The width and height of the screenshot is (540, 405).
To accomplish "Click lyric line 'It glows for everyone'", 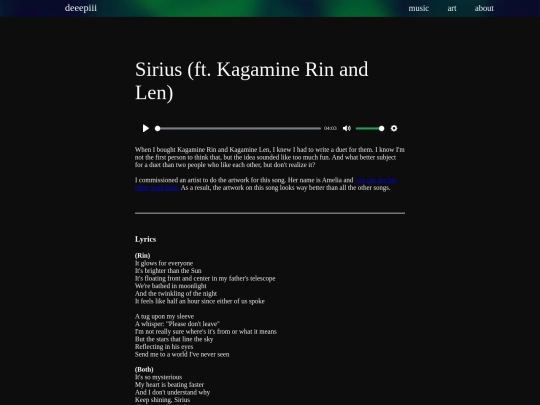I will [164, 263].
